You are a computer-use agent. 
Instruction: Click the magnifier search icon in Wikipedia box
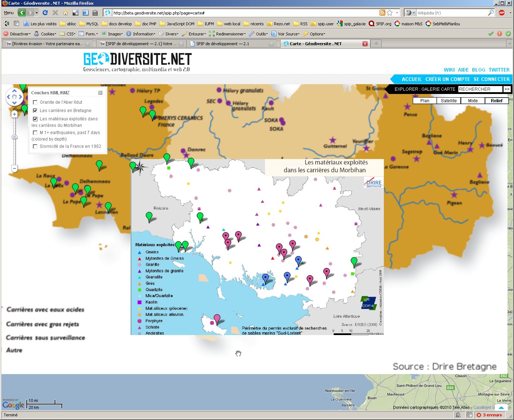tap(491, 13)
